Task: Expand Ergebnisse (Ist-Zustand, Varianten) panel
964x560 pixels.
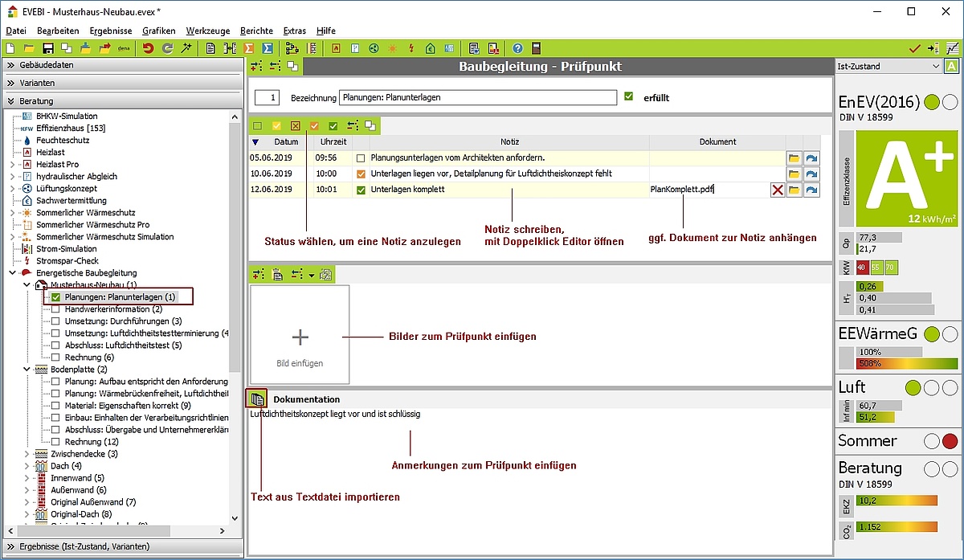Action: (x=121, y=546)
